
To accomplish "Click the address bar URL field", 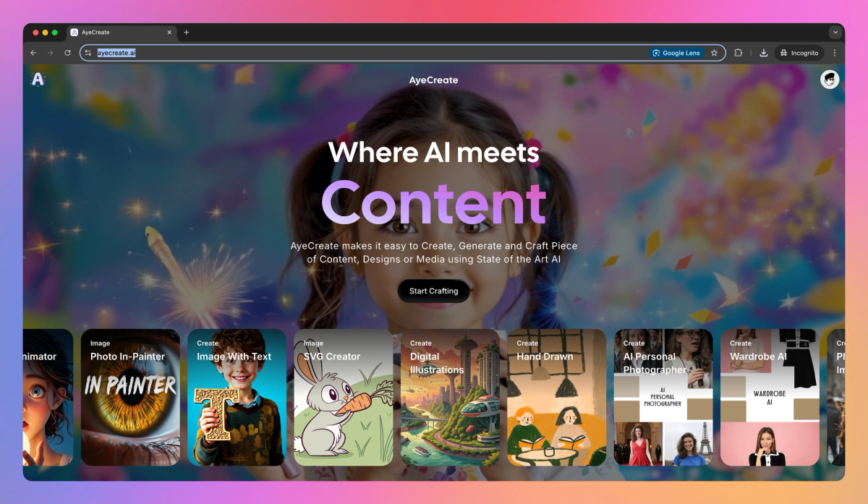I will coord(289,52).
